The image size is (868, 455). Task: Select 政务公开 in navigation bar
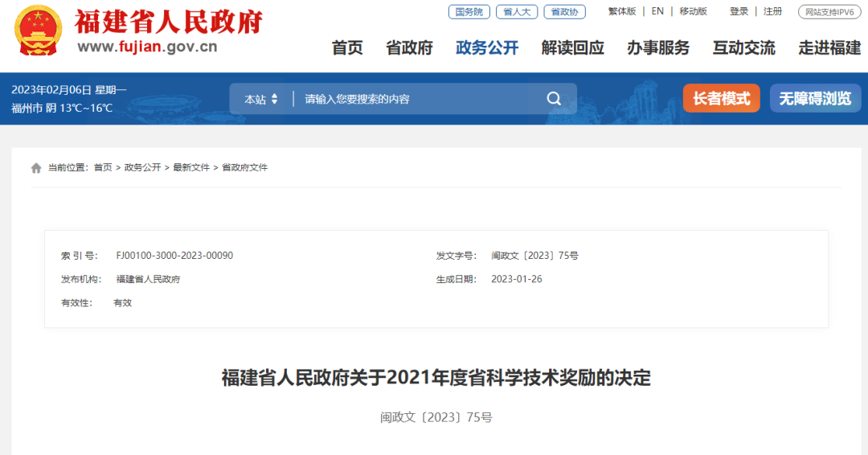click(487, 48)
